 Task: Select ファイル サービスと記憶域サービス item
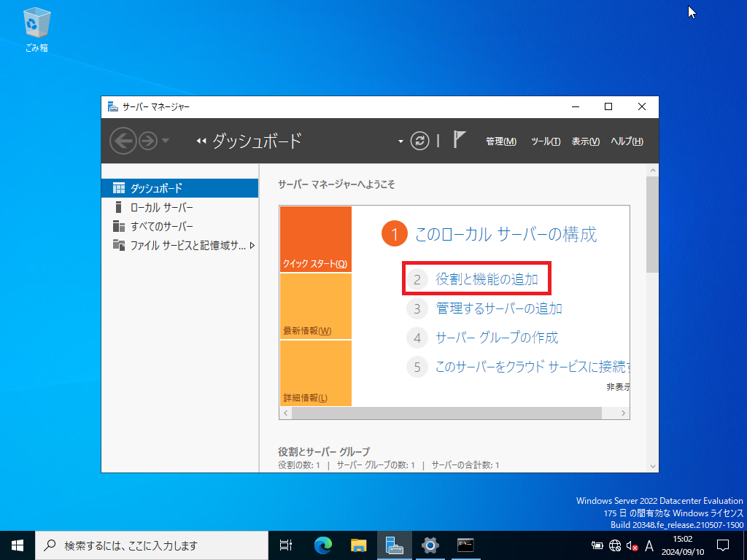click(179, 245)
